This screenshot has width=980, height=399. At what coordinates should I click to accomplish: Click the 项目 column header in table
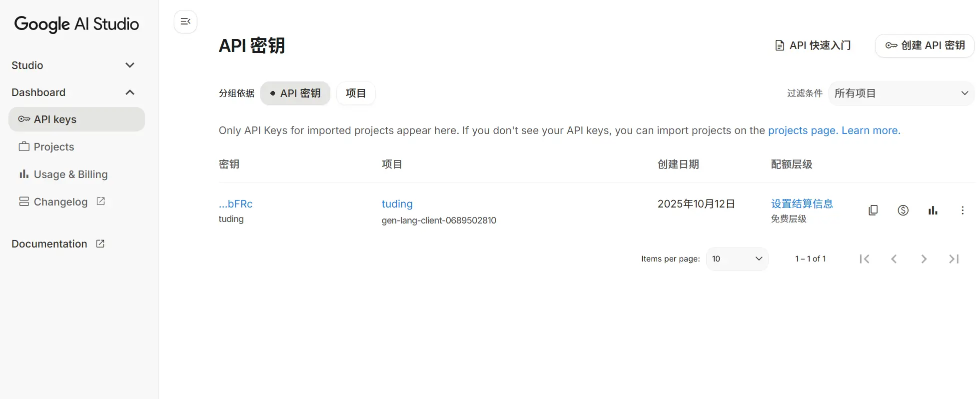pyautogui.click(x=392, y=164)
